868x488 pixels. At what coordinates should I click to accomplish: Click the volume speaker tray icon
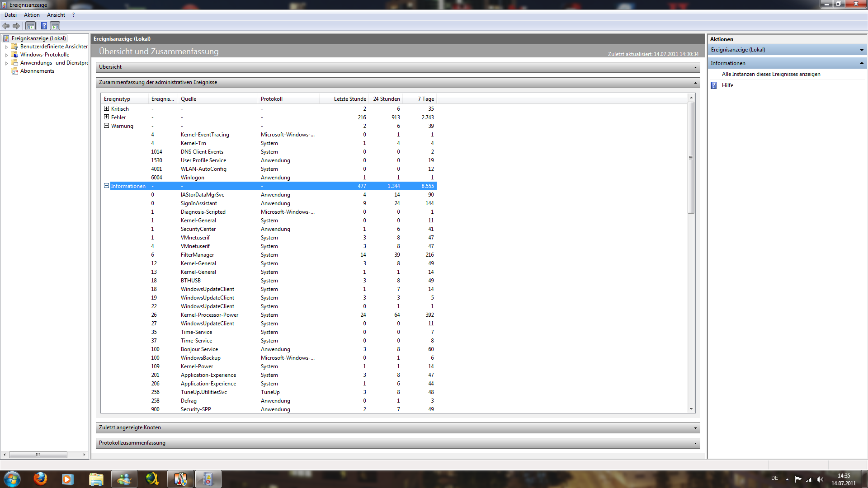pyautogui.click(x=820, y=479)
